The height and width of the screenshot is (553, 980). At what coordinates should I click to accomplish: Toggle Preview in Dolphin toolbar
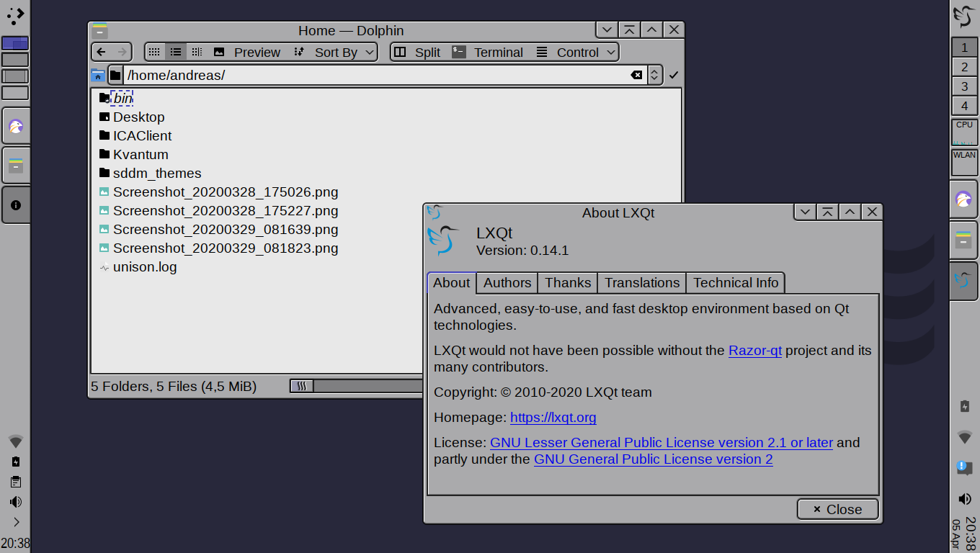point(247,52)
